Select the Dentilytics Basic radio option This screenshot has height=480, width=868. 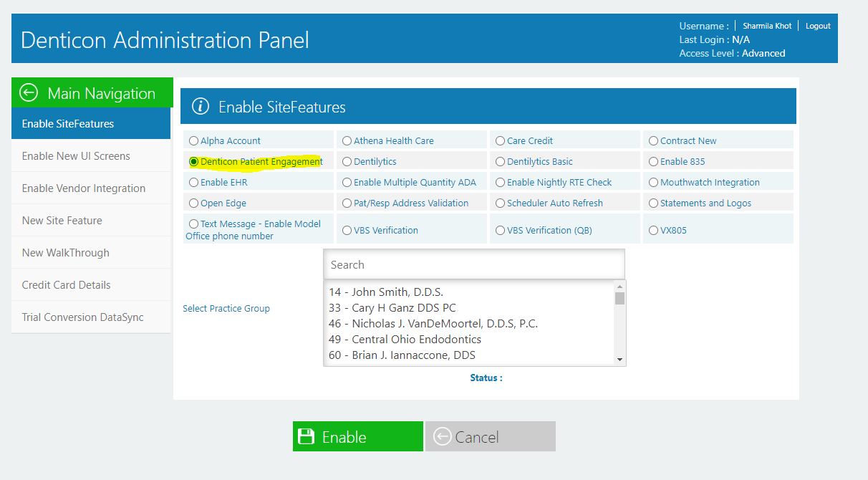pyautogui.click(x=501, y=162)
